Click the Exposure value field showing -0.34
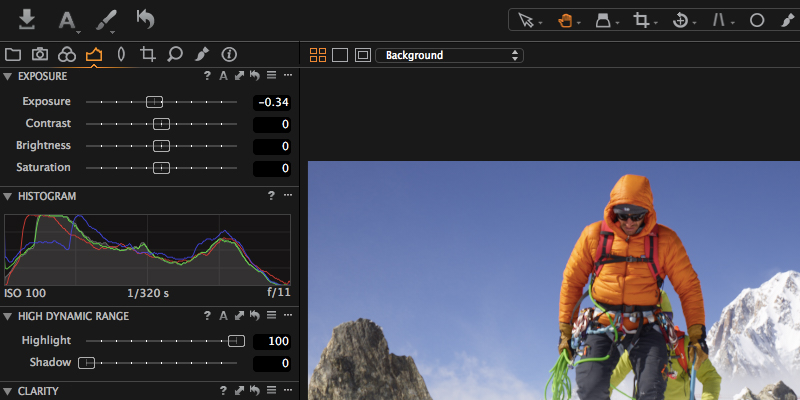 (271, 102)
